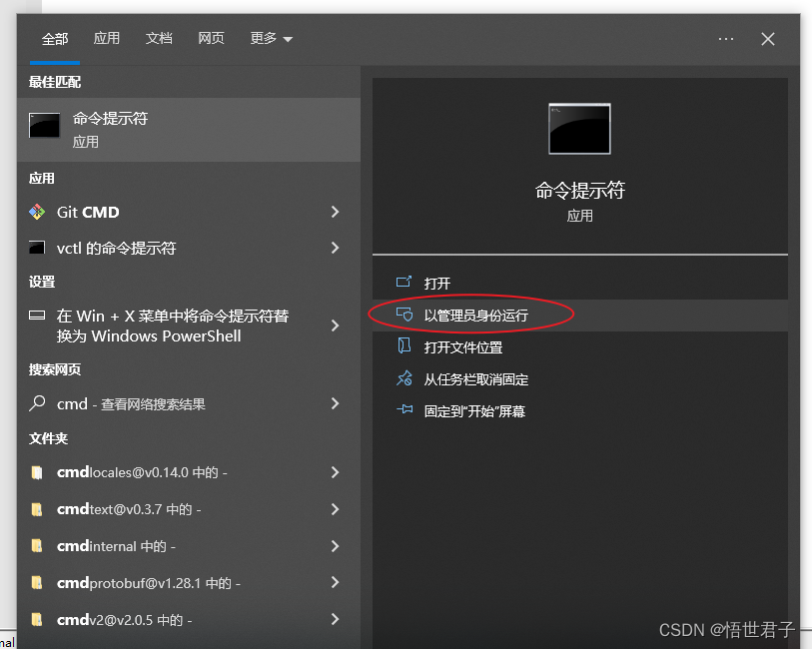Choose 从任务栏取消固定 action
The height and width of the screenshot is (649, 812).
580,379
